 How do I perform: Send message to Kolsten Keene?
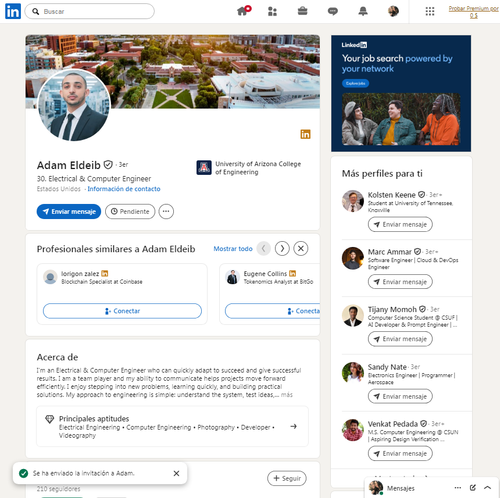400,224
